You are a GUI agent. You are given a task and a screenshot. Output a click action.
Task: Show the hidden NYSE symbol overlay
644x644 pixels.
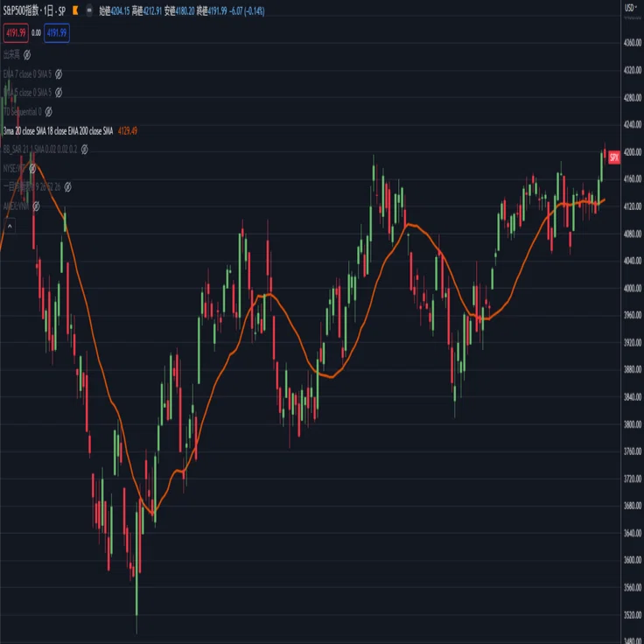point(32,168)
